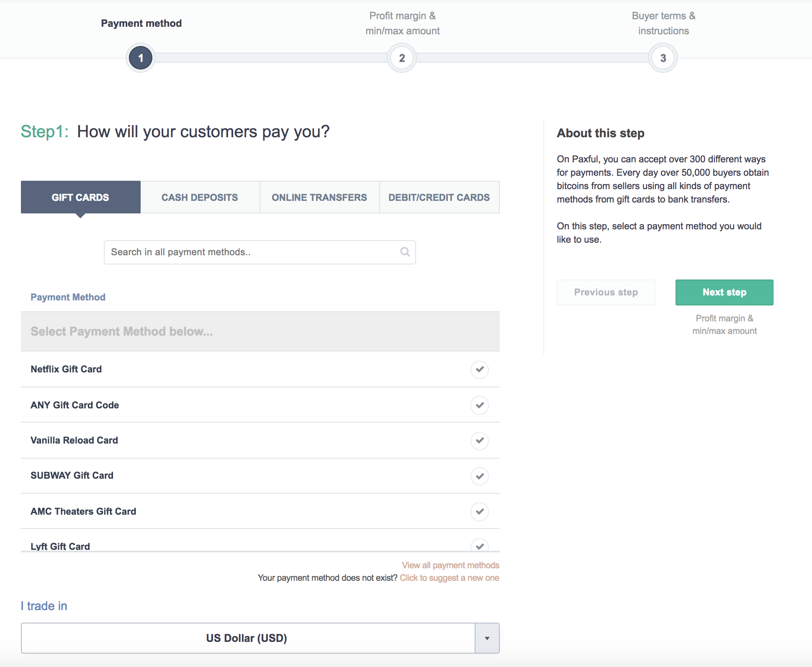Image resolution: width=812 pixels, height=667 pixels.
Task: Jump to step 3 circle indicator
Action: (663, 58)
